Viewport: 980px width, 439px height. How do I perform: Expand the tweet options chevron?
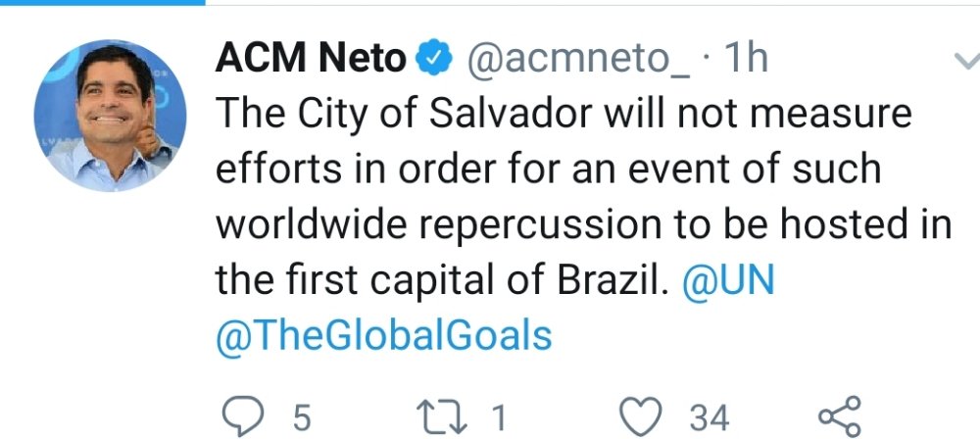point(964,62)
